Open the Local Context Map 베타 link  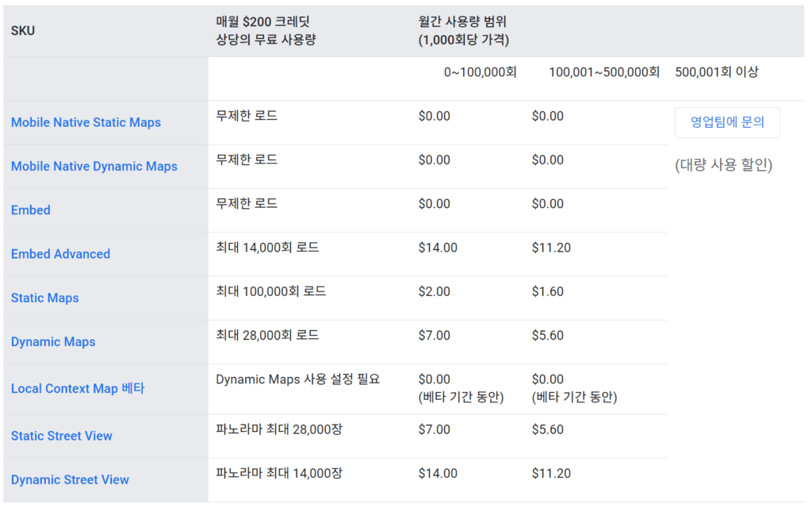pyautogui.click(x=77, y=388)
